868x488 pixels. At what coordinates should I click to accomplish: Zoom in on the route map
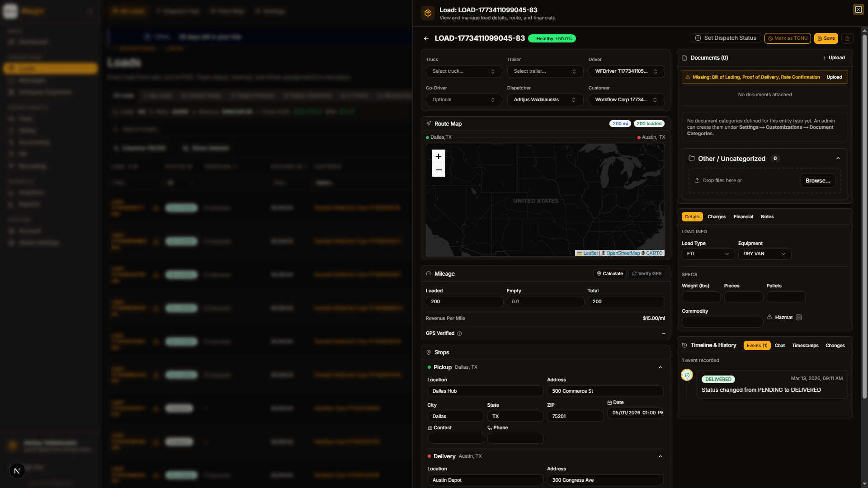[439, 156]
